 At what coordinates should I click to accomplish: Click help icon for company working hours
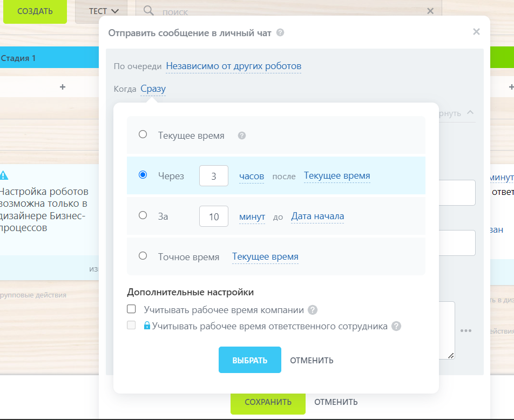click(x=312, y=310)
